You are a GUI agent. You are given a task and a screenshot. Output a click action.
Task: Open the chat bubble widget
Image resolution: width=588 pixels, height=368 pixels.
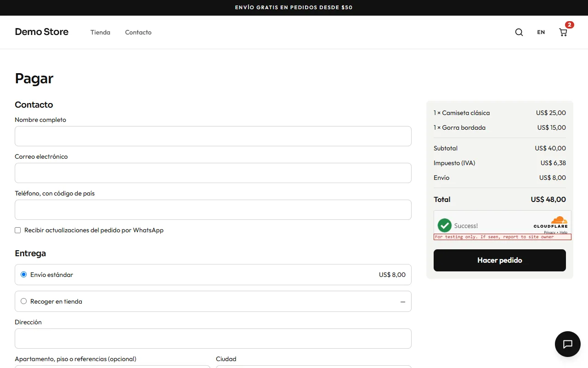click(568, 344)
